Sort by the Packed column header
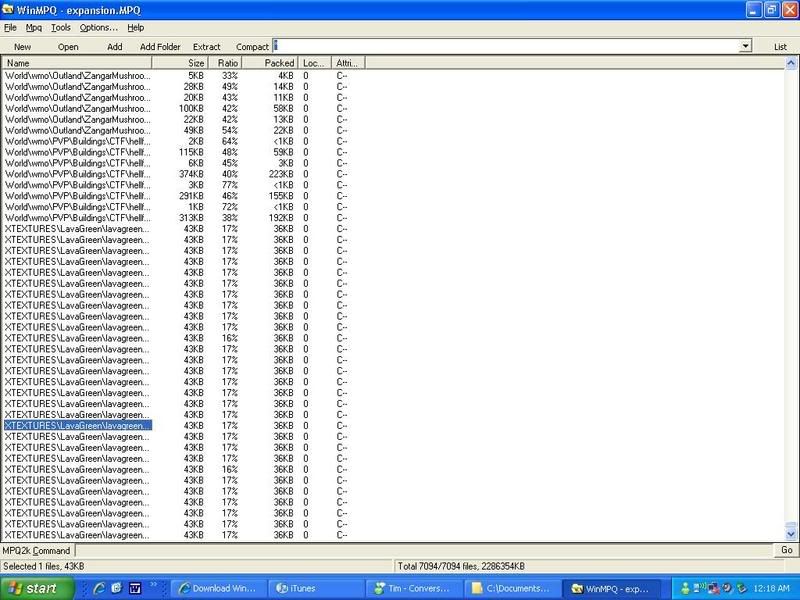This screenshot has height=600, width=800. pyautogui.click(x=270, y=63)
